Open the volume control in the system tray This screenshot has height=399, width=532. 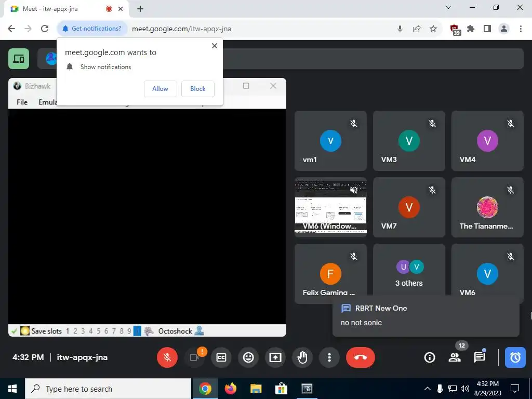click(465, 389)
